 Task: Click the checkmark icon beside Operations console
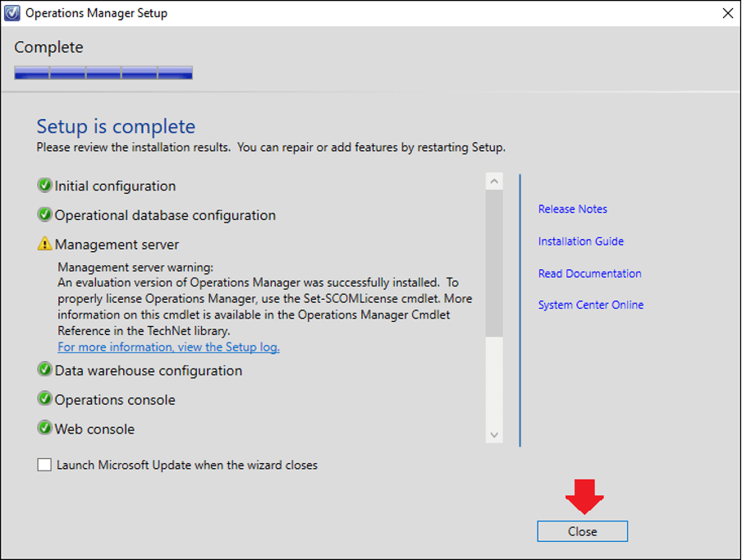tap(44, 400)
